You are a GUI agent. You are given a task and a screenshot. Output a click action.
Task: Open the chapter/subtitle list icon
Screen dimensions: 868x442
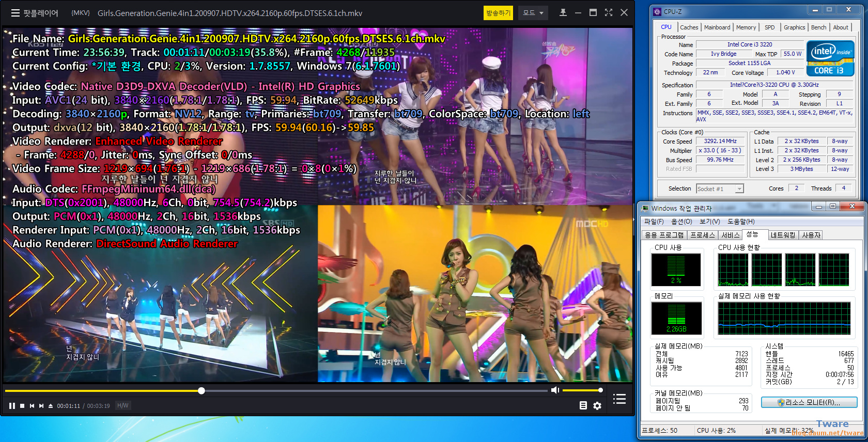tap(583, 406)
